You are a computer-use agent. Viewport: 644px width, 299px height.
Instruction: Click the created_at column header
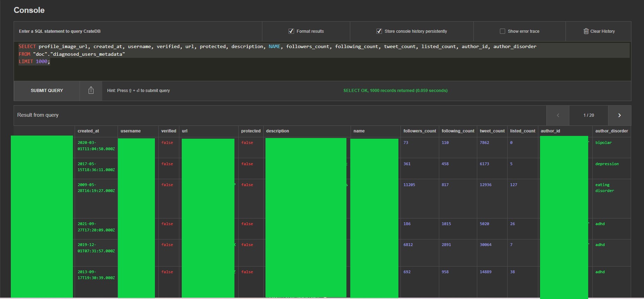point(88,131)
